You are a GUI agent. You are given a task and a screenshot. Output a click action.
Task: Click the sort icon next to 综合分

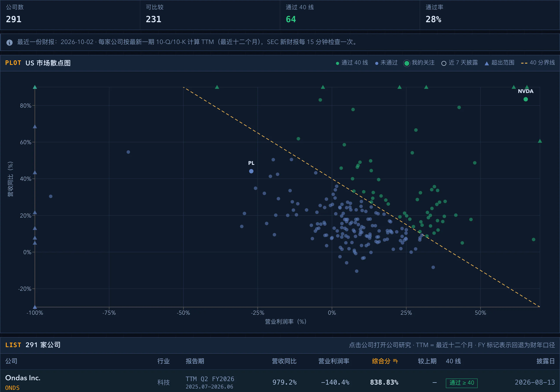point(396,361)
